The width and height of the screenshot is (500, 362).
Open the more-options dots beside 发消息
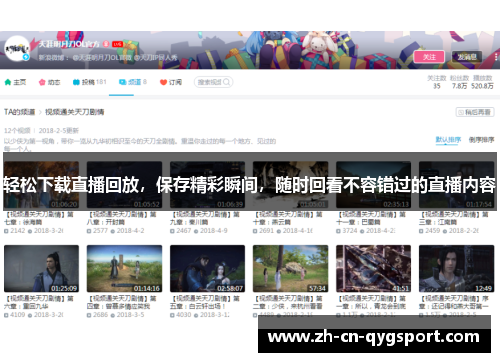(x=496, y=57)
